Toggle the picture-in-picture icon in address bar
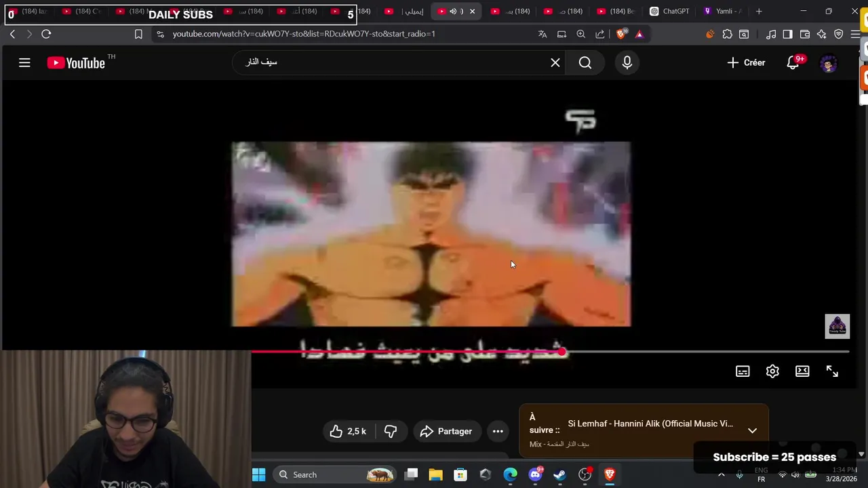Viewport: 868px width, 488px height. coord(561,34)
